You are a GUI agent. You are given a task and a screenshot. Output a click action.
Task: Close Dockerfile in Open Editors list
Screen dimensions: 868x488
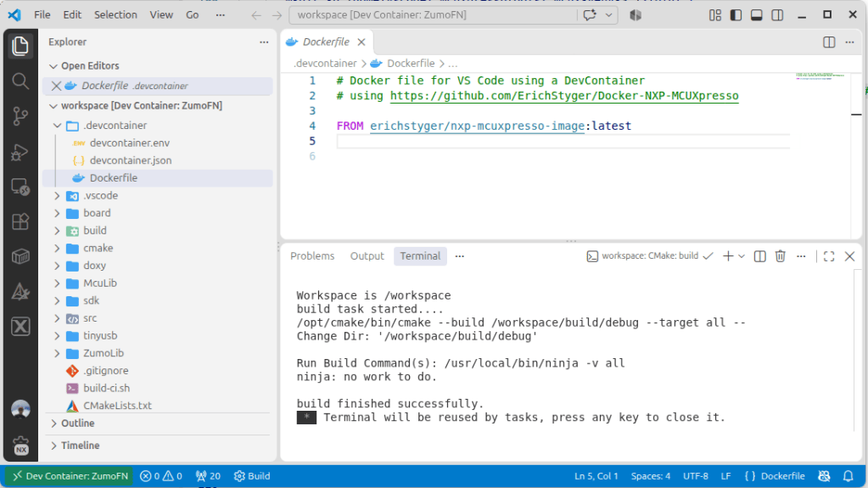(57, 86)
